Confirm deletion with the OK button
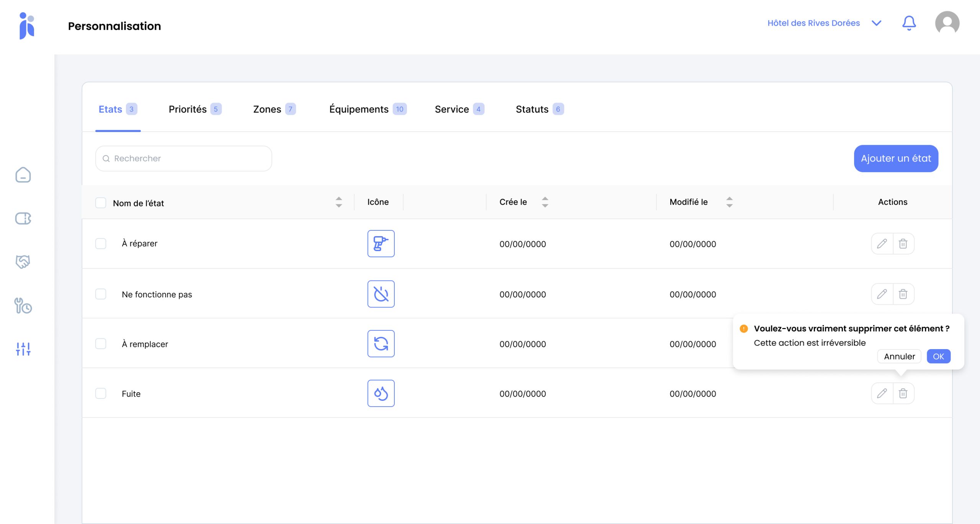This screenshot has height=524, width=980. [x=938, y=356]
